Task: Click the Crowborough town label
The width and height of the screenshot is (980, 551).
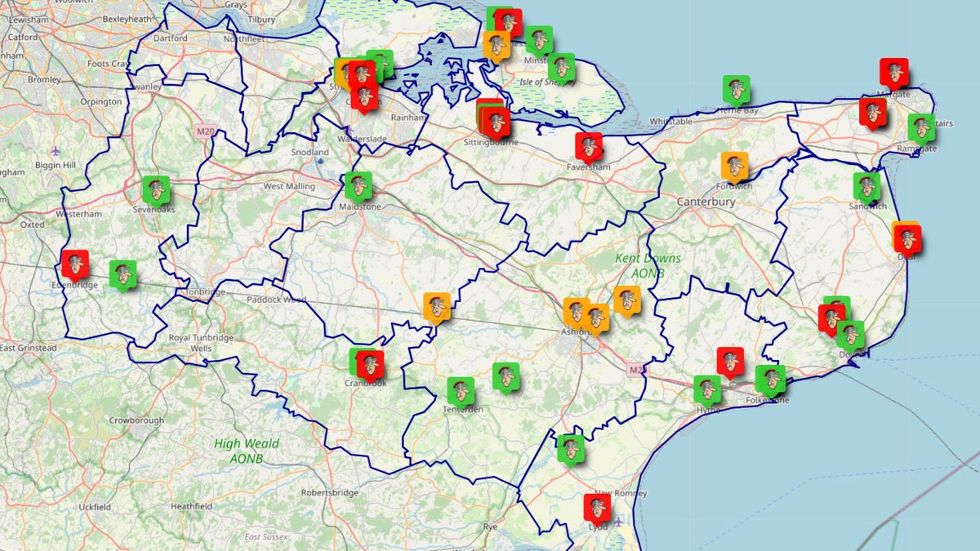Action: coord(136,420)
